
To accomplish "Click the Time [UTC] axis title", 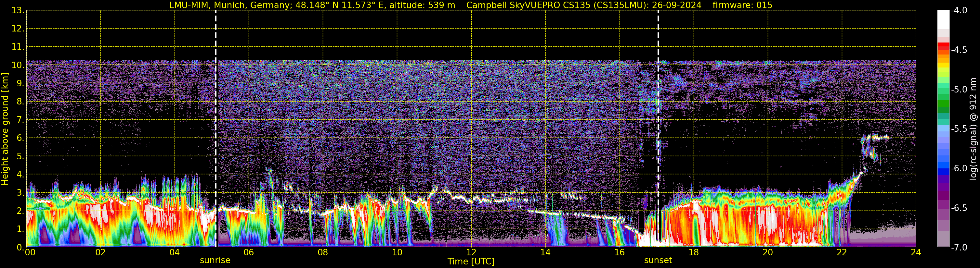I will [x=471, y=261].
